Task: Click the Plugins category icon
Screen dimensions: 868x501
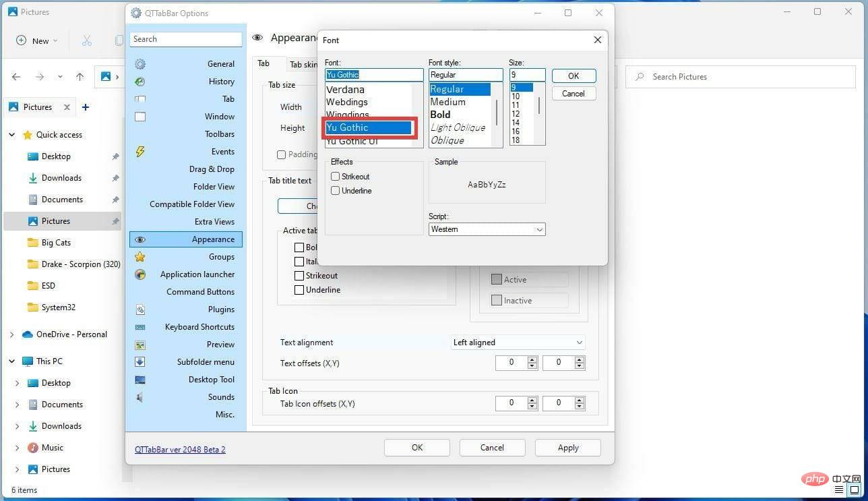Action: click(x=140, y=310)
